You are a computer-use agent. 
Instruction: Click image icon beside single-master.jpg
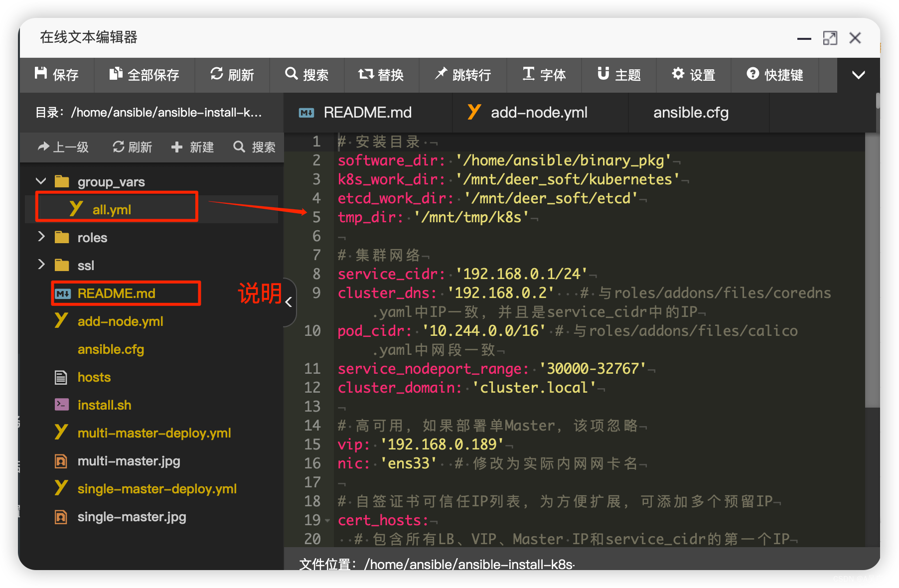click(x=61, y=517)
